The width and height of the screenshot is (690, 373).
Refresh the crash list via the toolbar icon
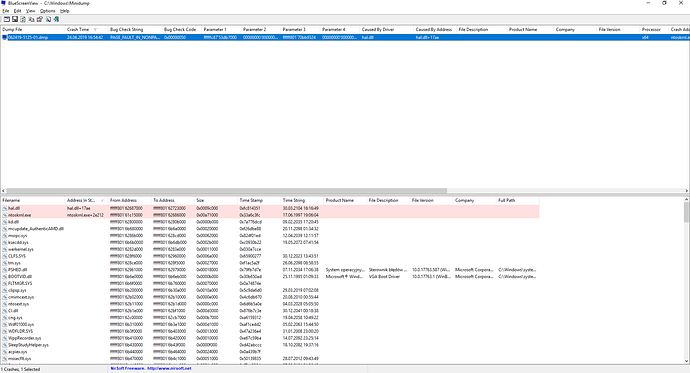23,19
